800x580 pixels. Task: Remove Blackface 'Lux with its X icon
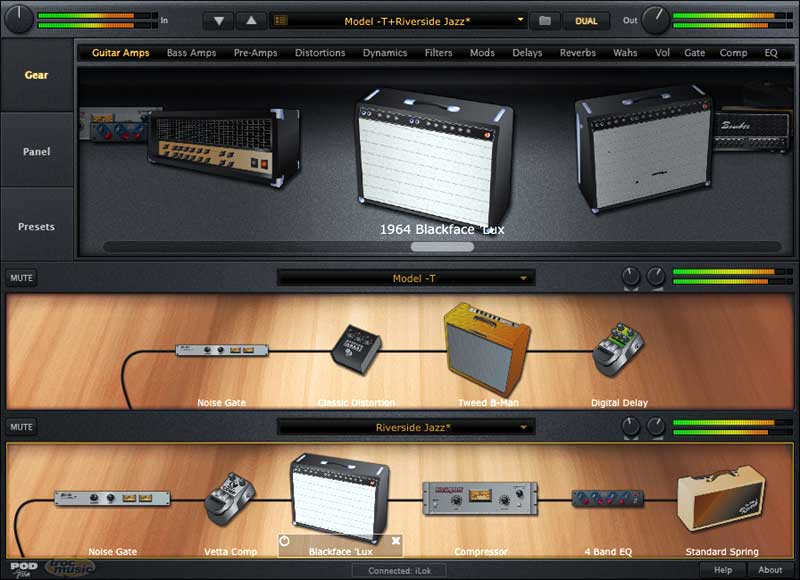pos(396,541)
